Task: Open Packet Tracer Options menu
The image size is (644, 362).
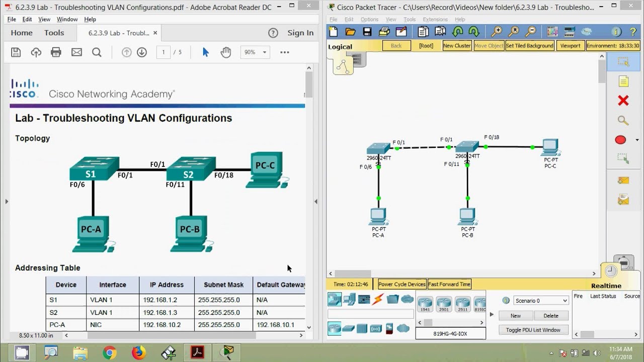Action: click(x=369, y=20)
